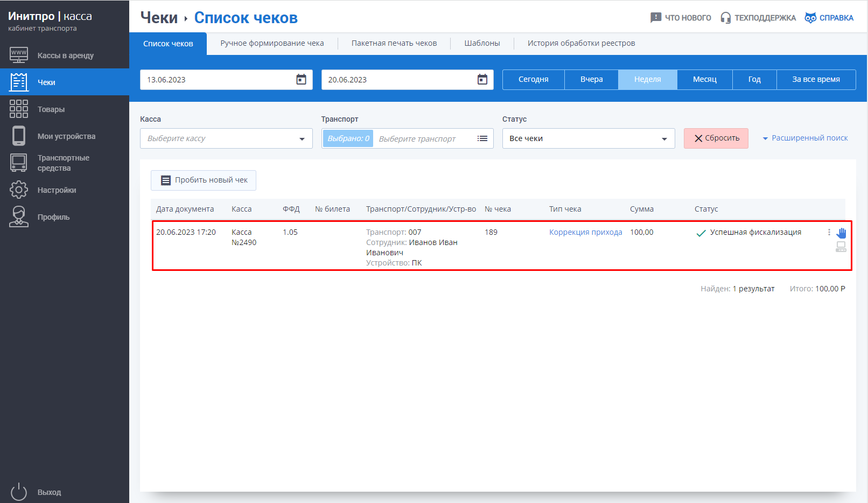Click the Техподдержка headset icon

[x=725, y=18]
